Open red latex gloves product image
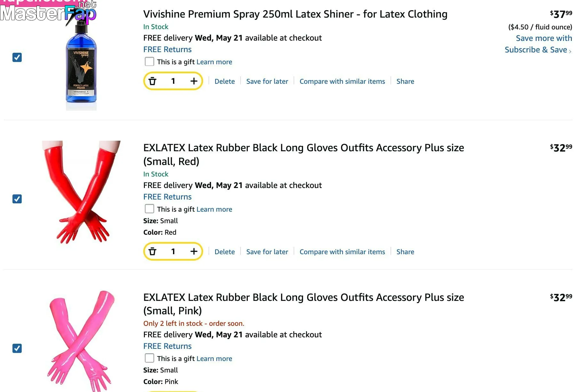This screenshot has height=392, width=584. 81,192
